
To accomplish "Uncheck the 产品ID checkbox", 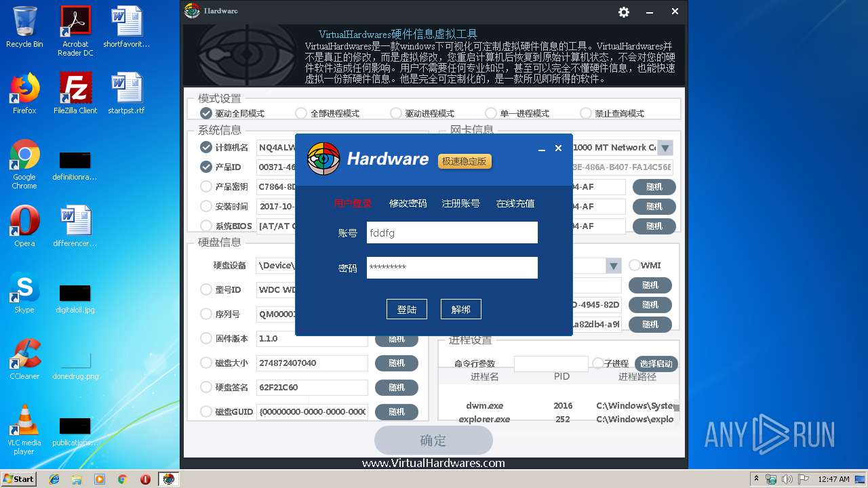I will coord(206,167).
